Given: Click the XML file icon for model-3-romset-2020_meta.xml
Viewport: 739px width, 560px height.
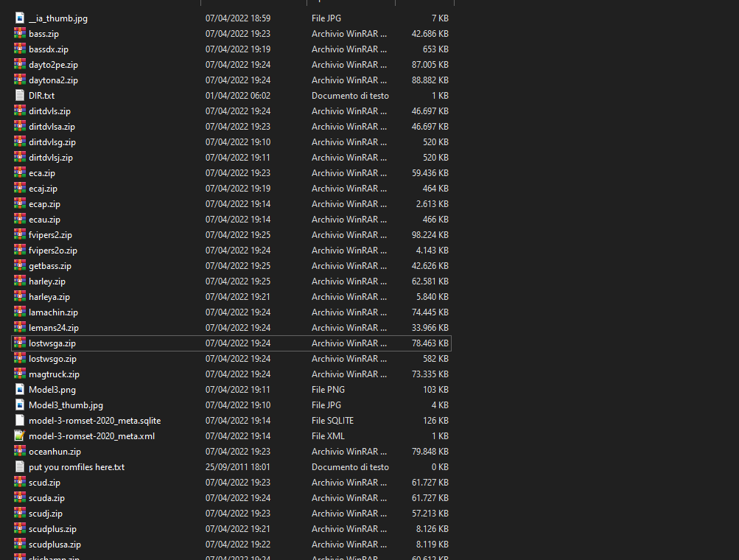Looking at the screenshot, I should pyautogui.click(x=20, y=435).
